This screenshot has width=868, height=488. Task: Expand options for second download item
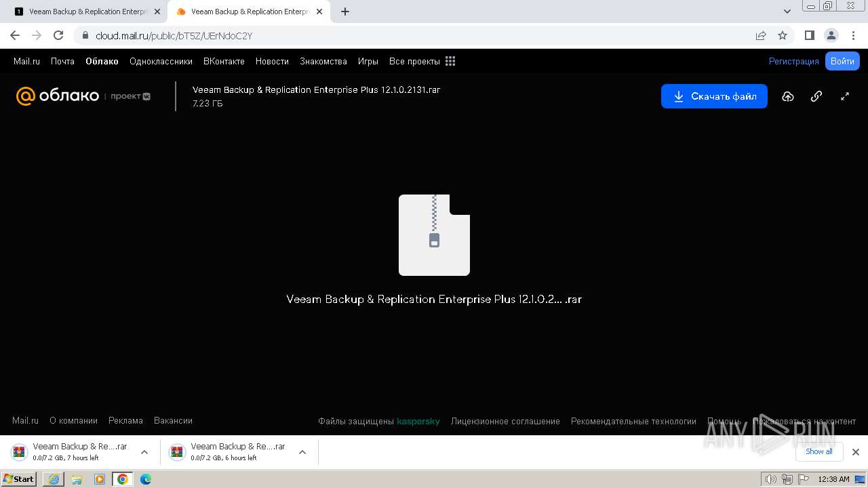(x=302, y=452)
